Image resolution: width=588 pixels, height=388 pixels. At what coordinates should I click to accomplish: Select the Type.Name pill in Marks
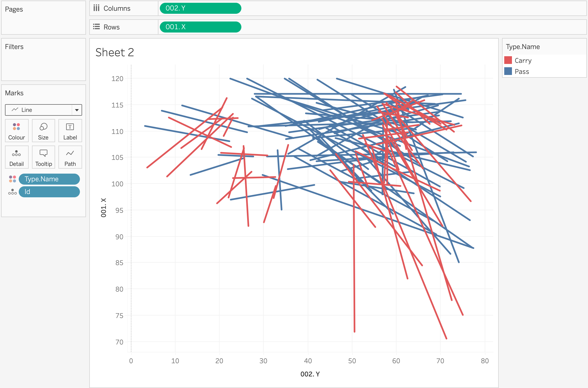tap(49, 179)
